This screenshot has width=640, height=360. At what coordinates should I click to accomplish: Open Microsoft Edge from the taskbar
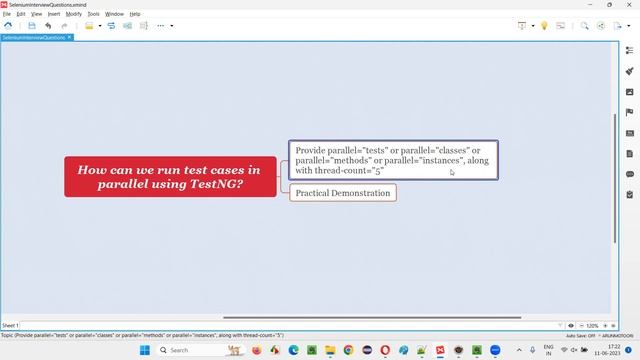[x=293, y=350]
